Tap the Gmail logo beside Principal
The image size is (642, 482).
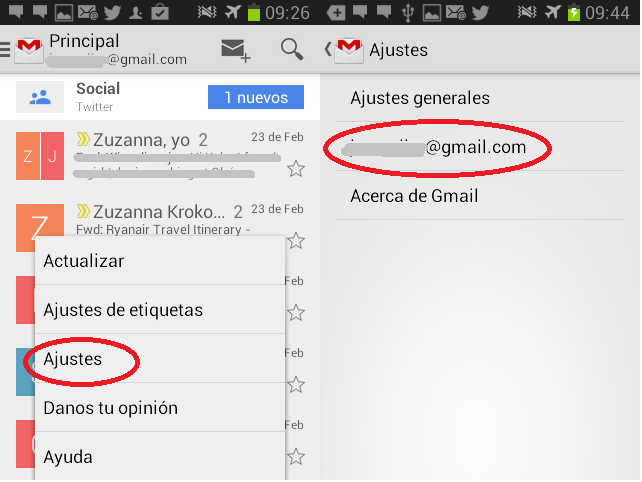coord(29,50)
